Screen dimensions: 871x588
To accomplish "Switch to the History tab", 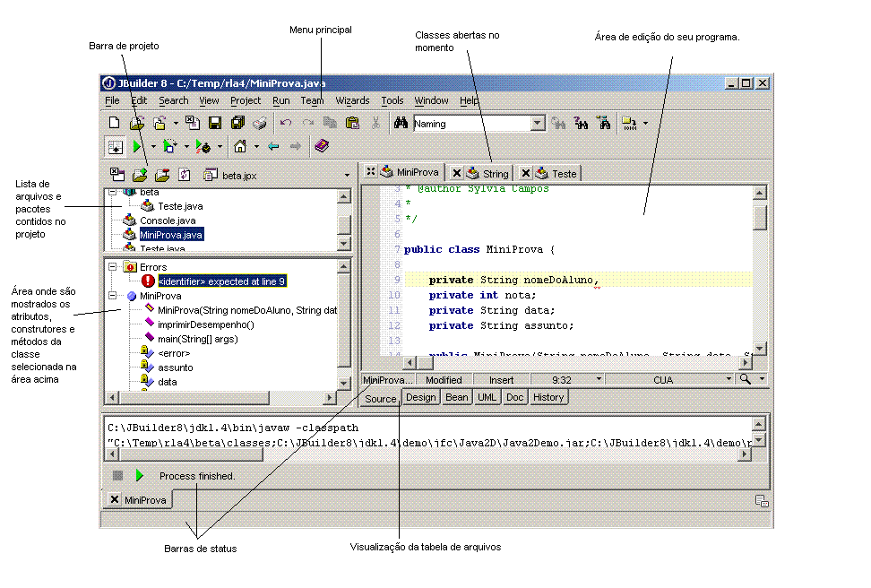I will (548, 397).
